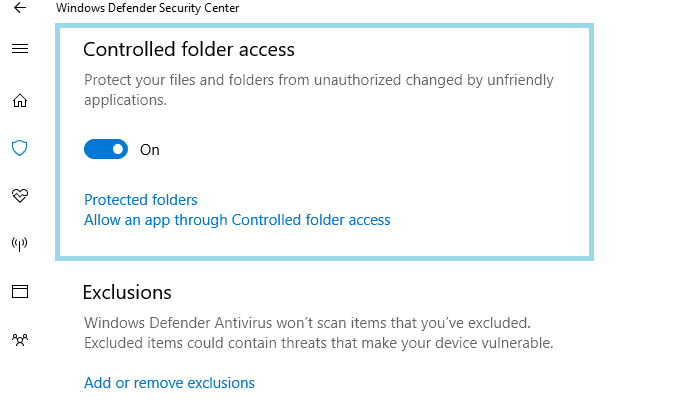677x405 pixels.
Task: Select the Controlled folder access heading
Action: (x=189, y=49)
